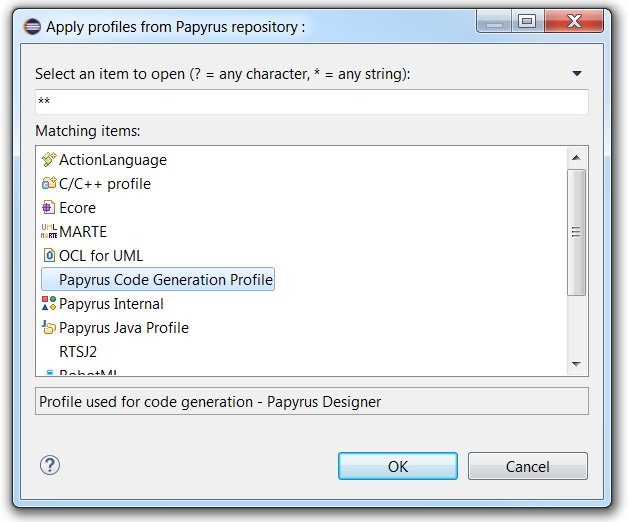Click the vertical scrollbar thumb
The width and height of the screenshot is (630, 522).
click(x=576, y=233)
